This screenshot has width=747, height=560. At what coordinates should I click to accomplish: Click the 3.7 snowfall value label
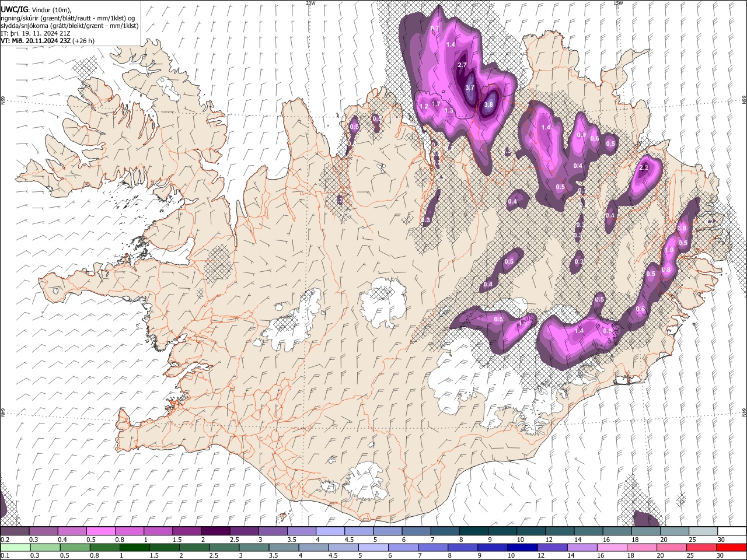(x=470, y=88)
